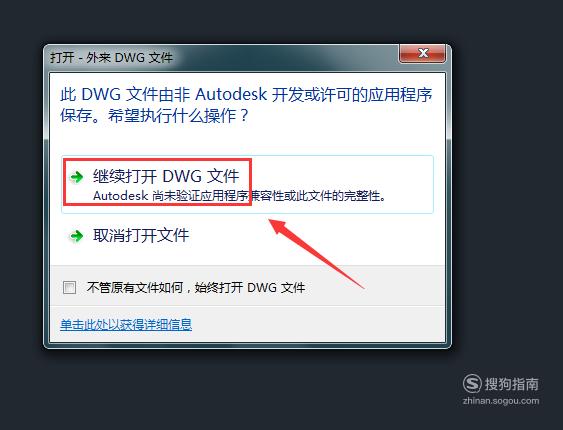Click the zhinan.sogou.com watermark text
The height and width of the screenshot is (430, 563).
(501, 401)
